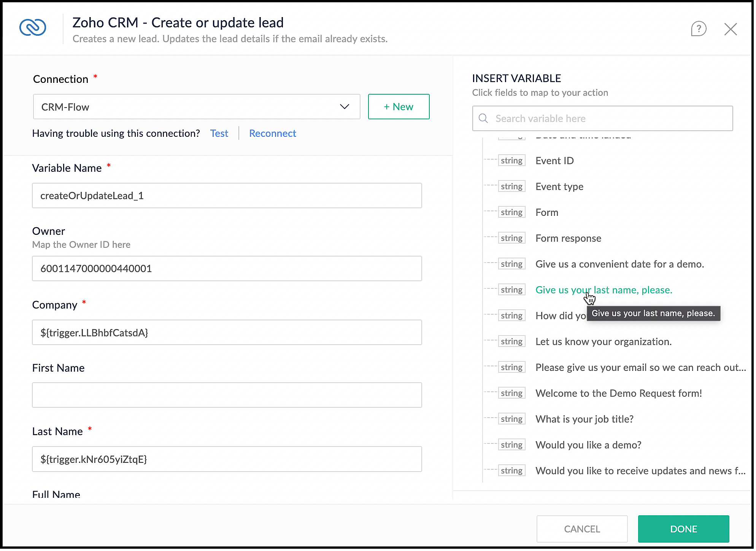This screenshot has width=756, height=551.
Task: Click the help question mark icon
Action: click(x=698, y=29)
